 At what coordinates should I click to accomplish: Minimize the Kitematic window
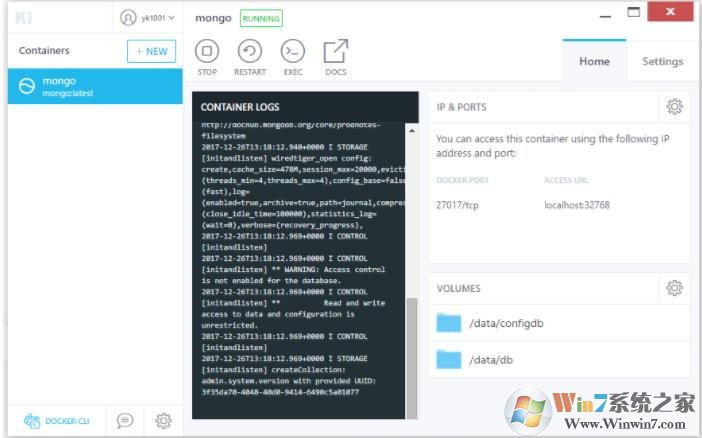(605, 16)
